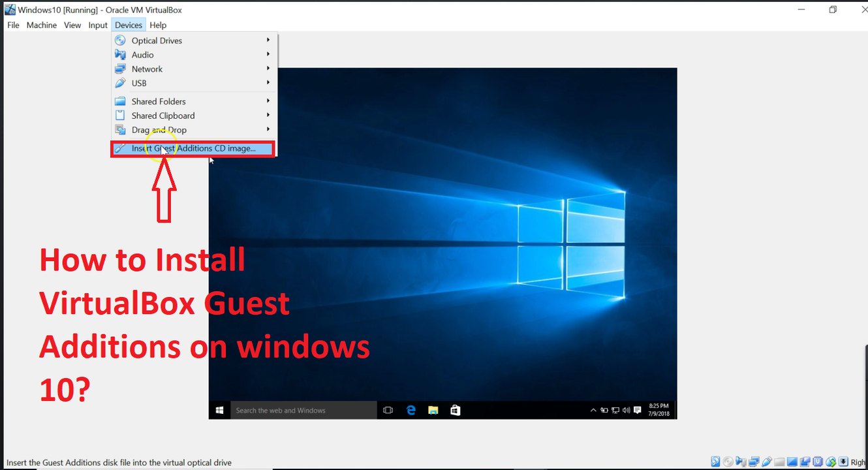The image size is (868, 470).
Task: Click the VirtualBox icon in title bar
Action: (10, 10)
